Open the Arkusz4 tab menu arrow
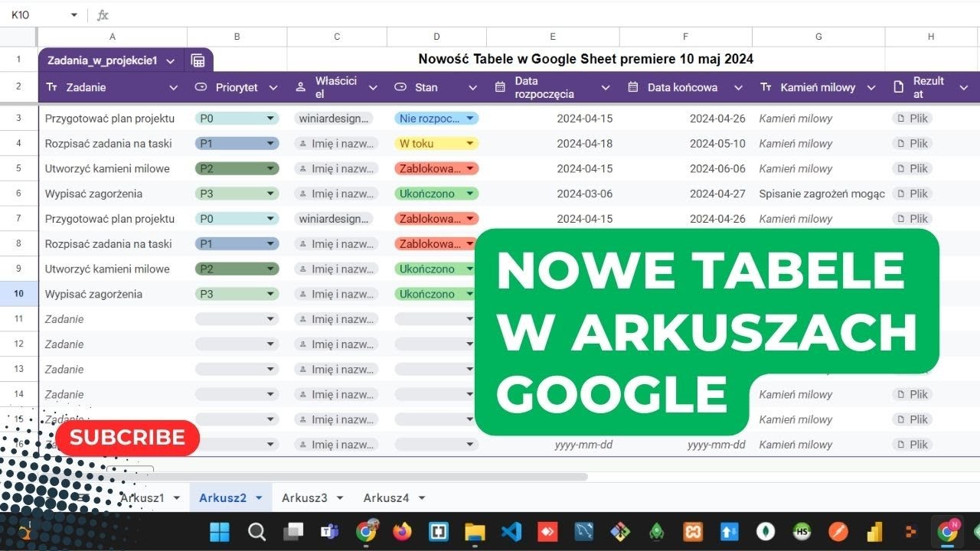 click(x=421, y=497)
